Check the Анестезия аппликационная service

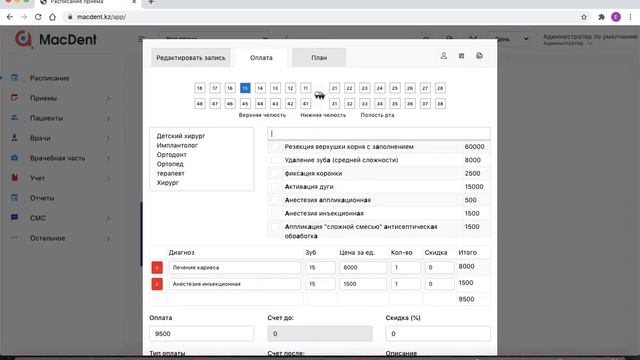coord(276,200)
